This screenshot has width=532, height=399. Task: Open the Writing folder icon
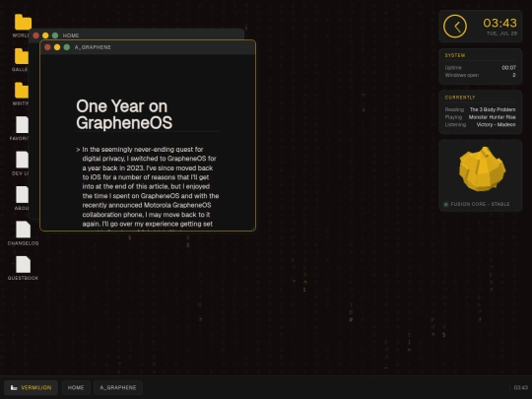click(21, 91)
